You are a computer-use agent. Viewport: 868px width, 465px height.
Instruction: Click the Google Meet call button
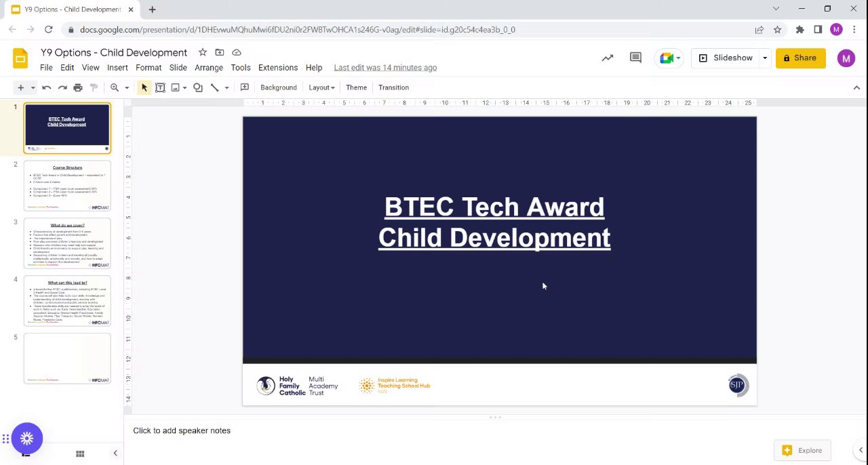point(670,58)
